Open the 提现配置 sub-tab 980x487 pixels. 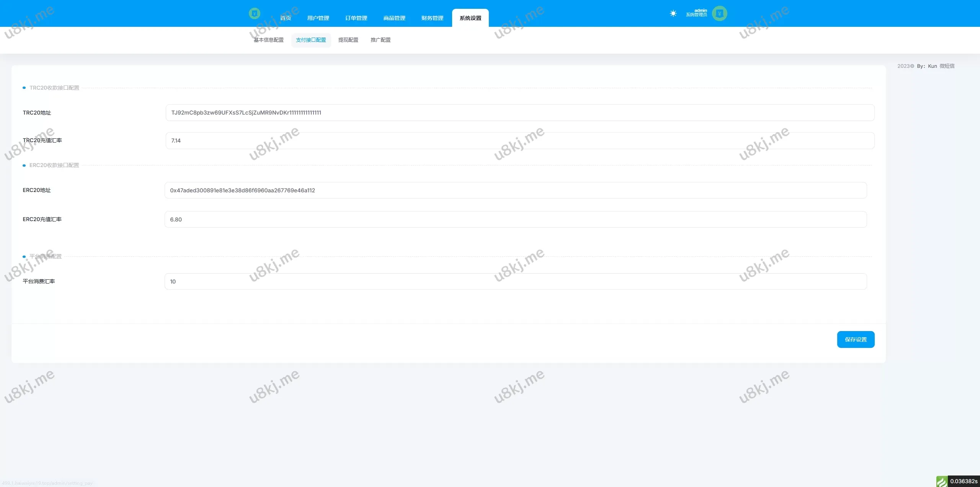348,40
